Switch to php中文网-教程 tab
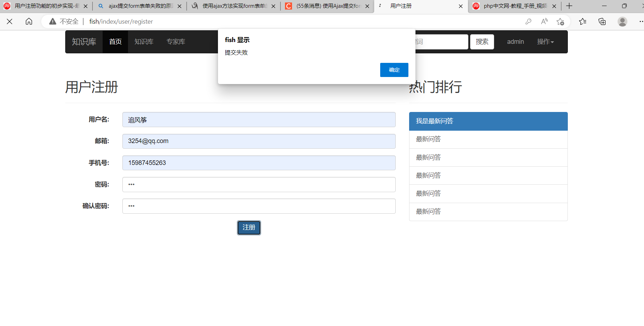This screenshot has width=644, height=326. coord(515,6)
